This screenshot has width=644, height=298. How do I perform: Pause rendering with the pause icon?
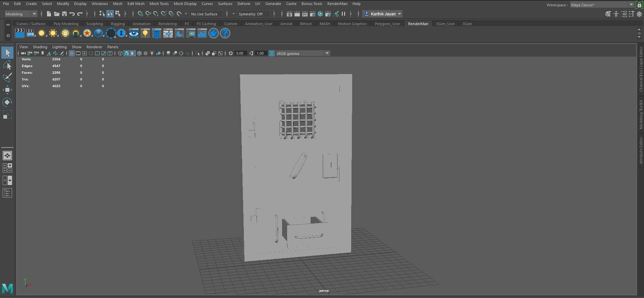point(343,14)
